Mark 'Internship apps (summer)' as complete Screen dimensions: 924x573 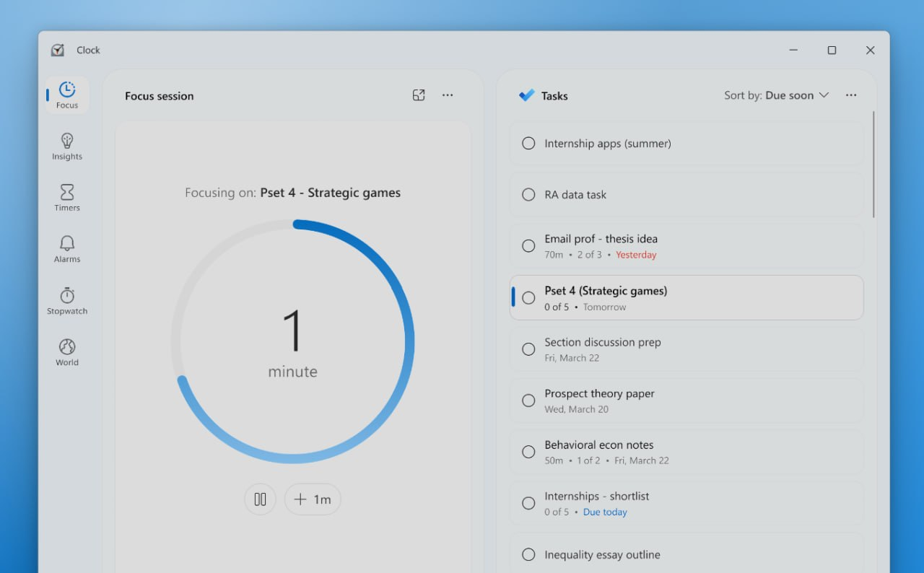tap(528, 143)
